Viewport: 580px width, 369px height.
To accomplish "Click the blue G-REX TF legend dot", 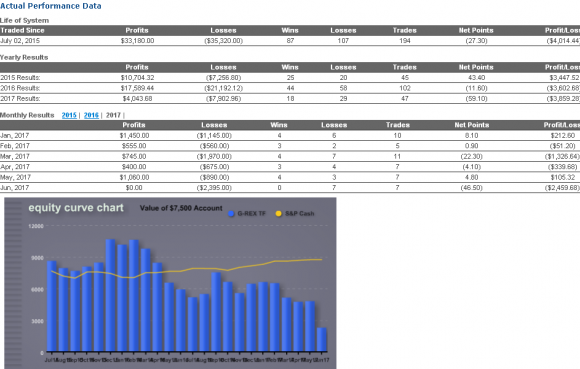I will click(x=232, y=213).
